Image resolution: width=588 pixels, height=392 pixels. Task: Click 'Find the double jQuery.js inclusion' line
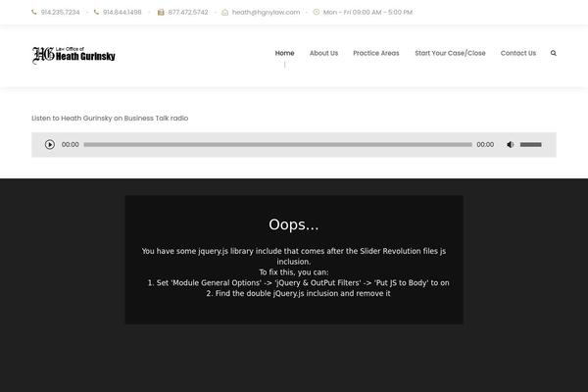pos(298,293)
